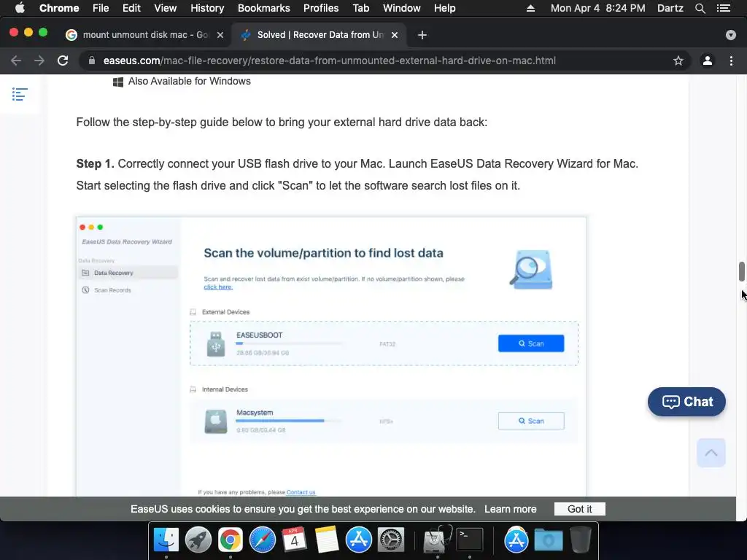Open System Preferences from the Dock
747x560 pixels.
click(x=391, y=540)
